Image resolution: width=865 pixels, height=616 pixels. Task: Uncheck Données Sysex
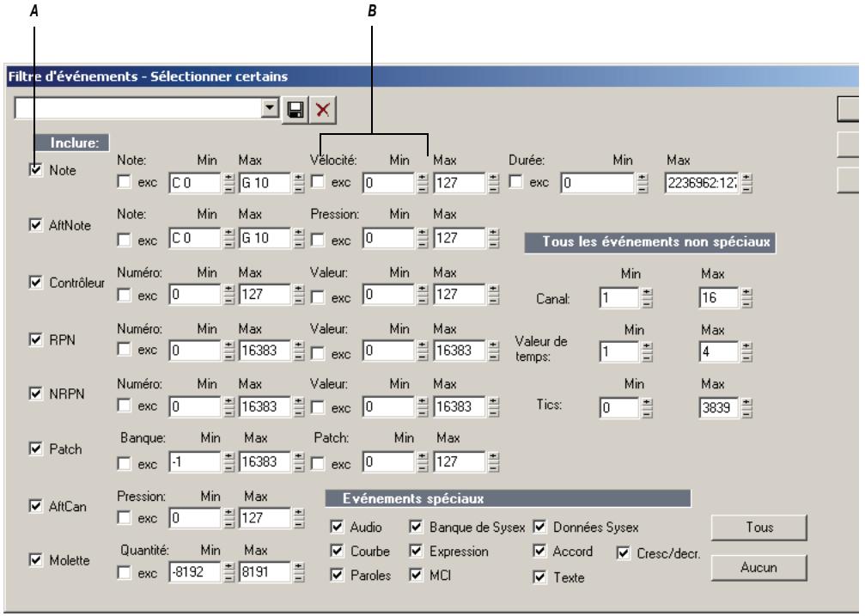[539, 527]
